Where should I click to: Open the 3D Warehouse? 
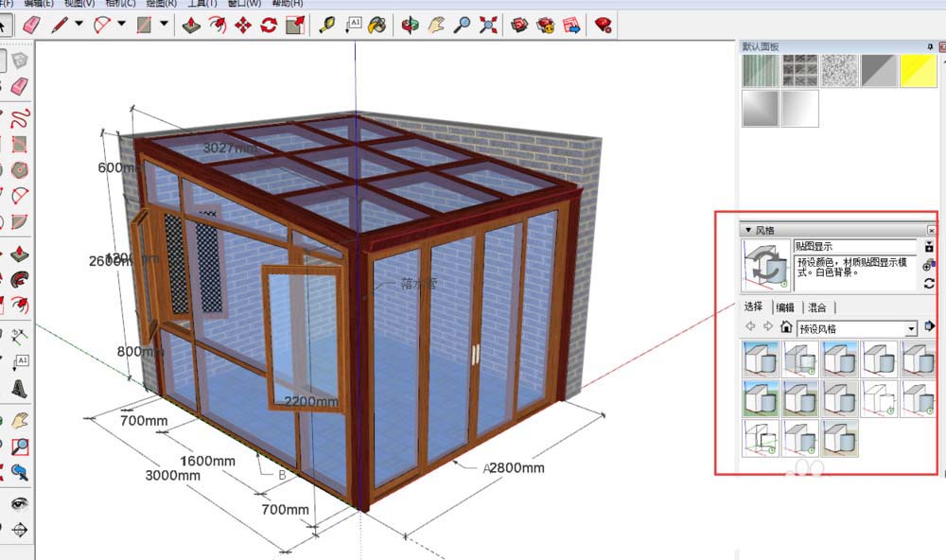[x=519, y=25]
